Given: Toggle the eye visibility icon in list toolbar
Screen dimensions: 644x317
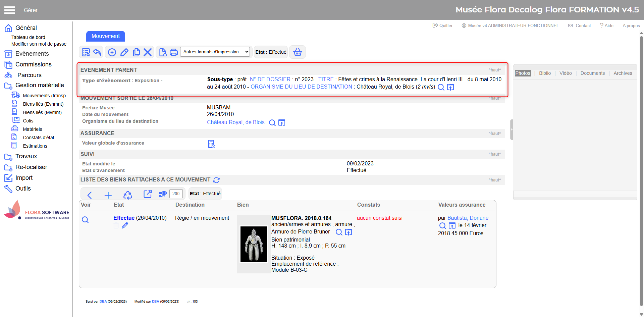Looking at the screenshot, I should (163, 194).
